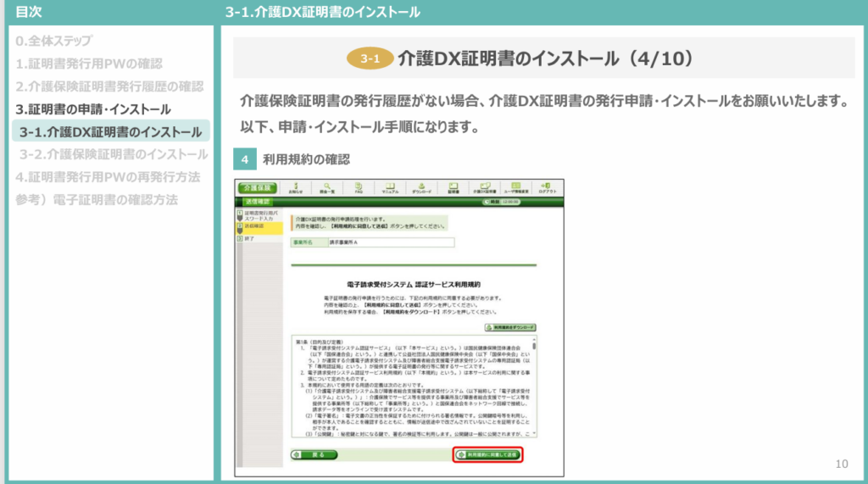Click the 戻る back button
Image resolution: width=868 pixels, height=484 pixels.
[x=314, y=454]
